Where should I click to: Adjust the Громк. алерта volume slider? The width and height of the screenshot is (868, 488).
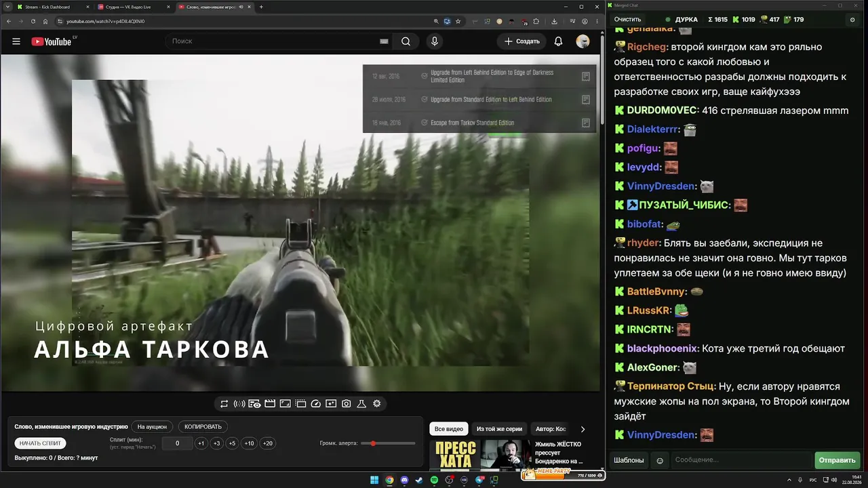click(388, 443)
